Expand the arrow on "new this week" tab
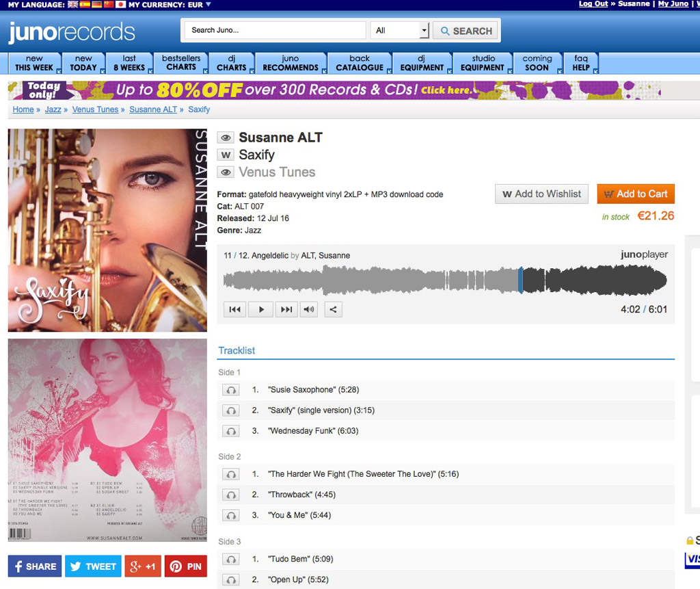Screen dimensions: 700x589 [59, 71]
